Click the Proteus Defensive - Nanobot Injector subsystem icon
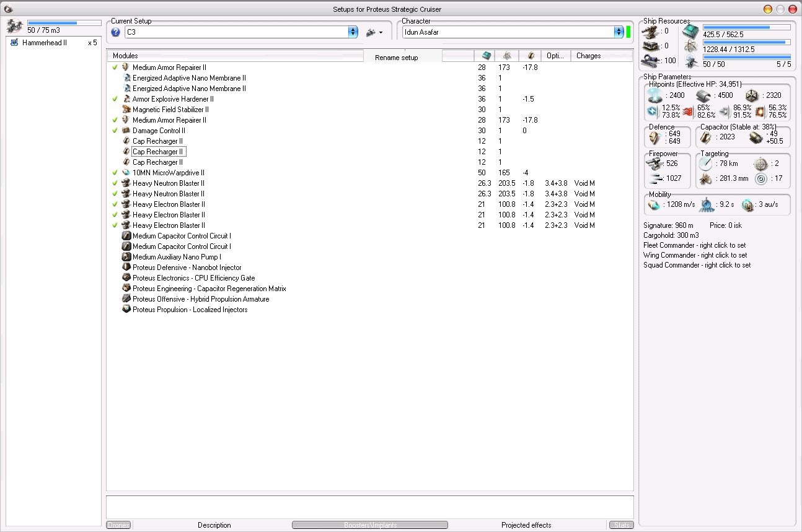This screenshot has width=802, height=532. [x=127, y=268]
